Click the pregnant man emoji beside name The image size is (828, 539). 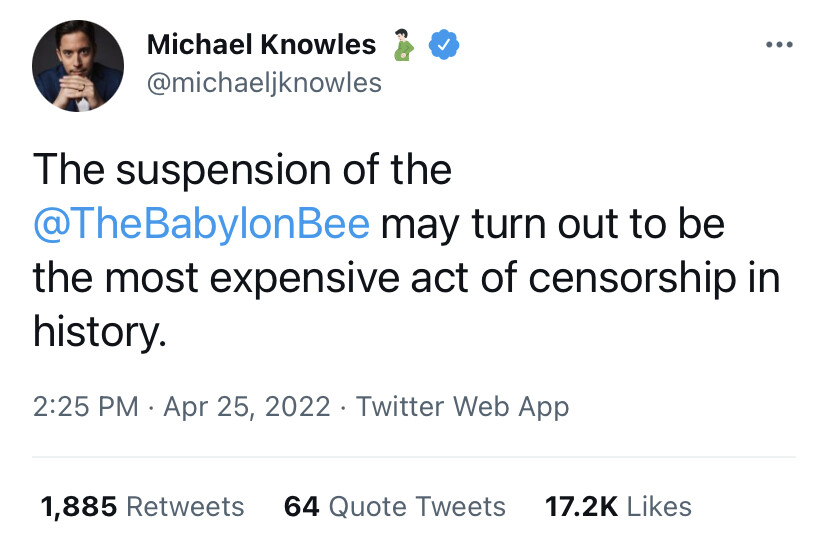coord(403,45)
